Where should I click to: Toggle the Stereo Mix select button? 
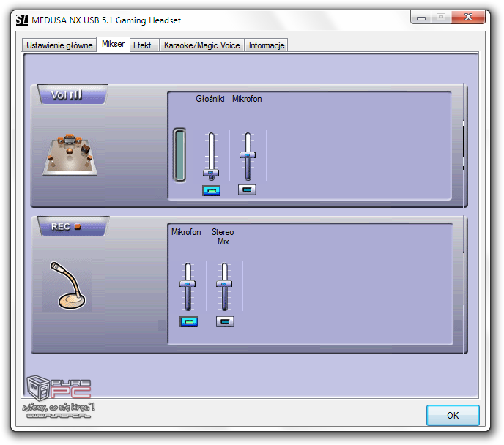[x=225, y=321]
